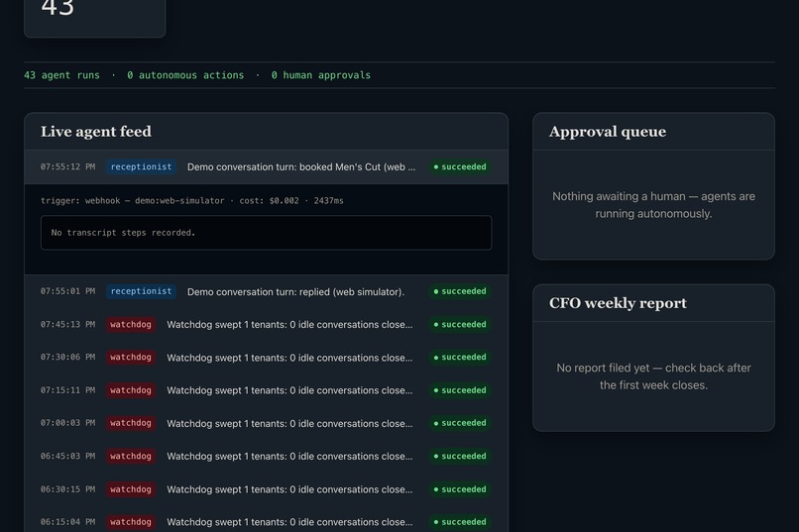799x532 pixels.
Task: Click the 06:15:04 PM timestamp
Action: [67, 522]
